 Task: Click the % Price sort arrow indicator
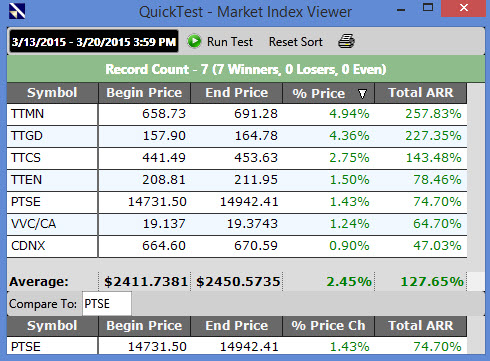click(x=362, y=94)
